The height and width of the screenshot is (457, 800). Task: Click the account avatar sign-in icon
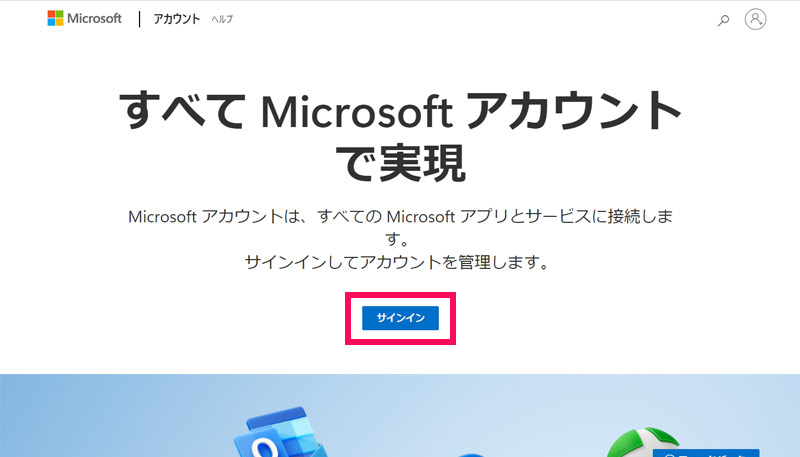click(x=756, y=19)
